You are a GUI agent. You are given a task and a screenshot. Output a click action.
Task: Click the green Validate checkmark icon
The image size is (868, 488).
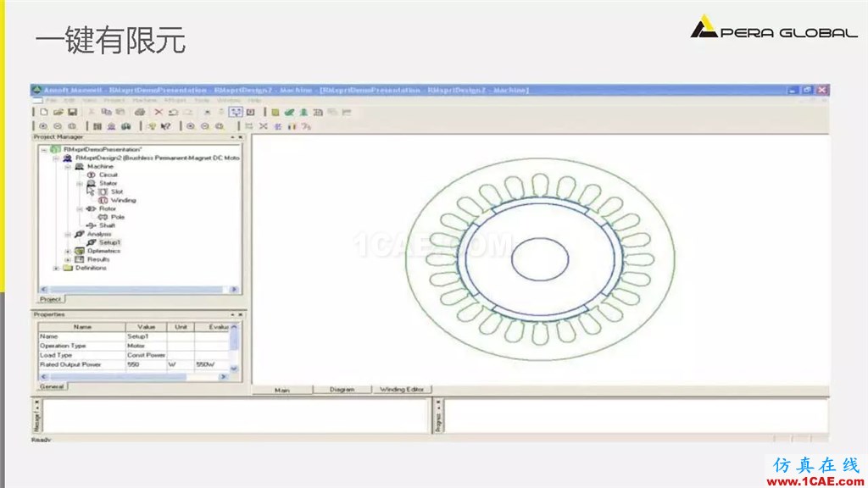(290, 113)
